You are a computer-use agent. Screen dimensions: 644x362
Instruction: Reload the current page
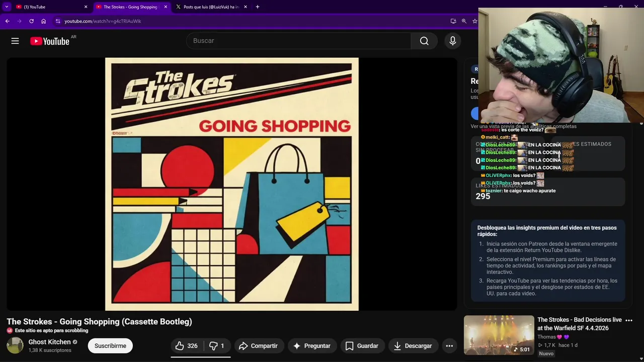click(x=31, y=21)
